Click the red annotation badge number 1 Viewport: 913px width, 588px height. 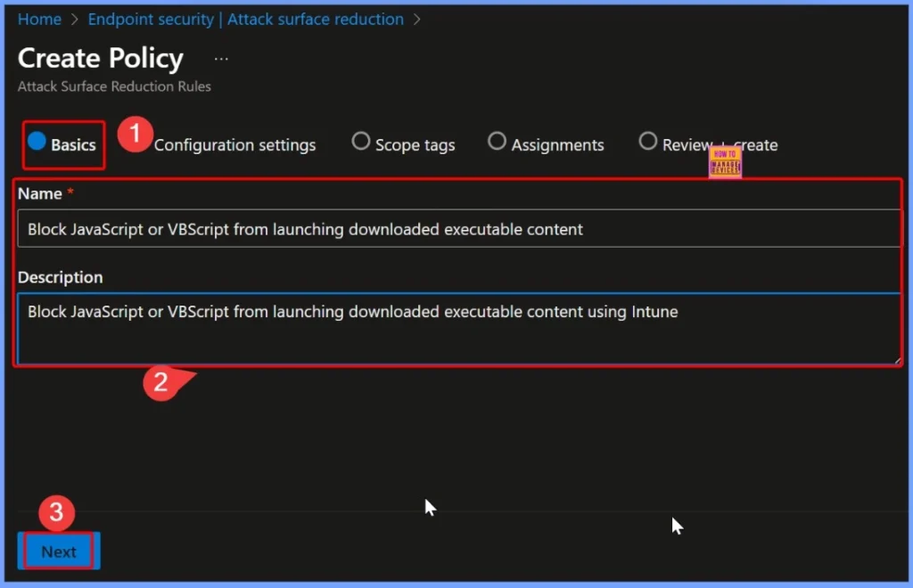(x=135, y=135)
